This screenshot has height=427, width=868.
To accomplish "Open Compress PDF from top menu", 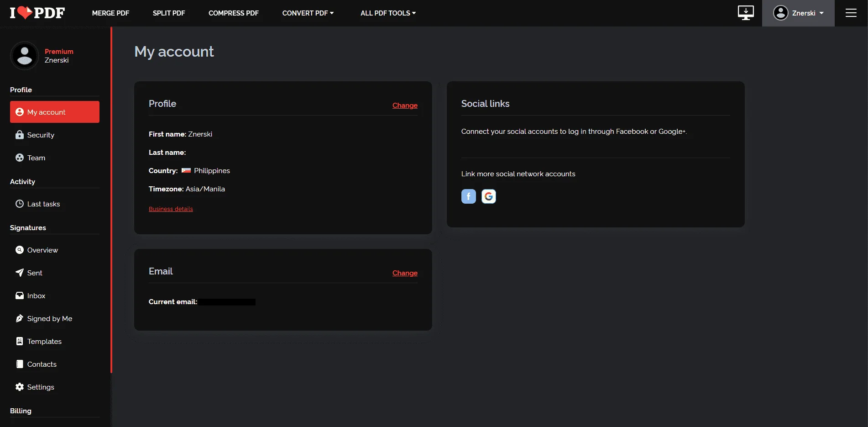I will pos(234,13).
